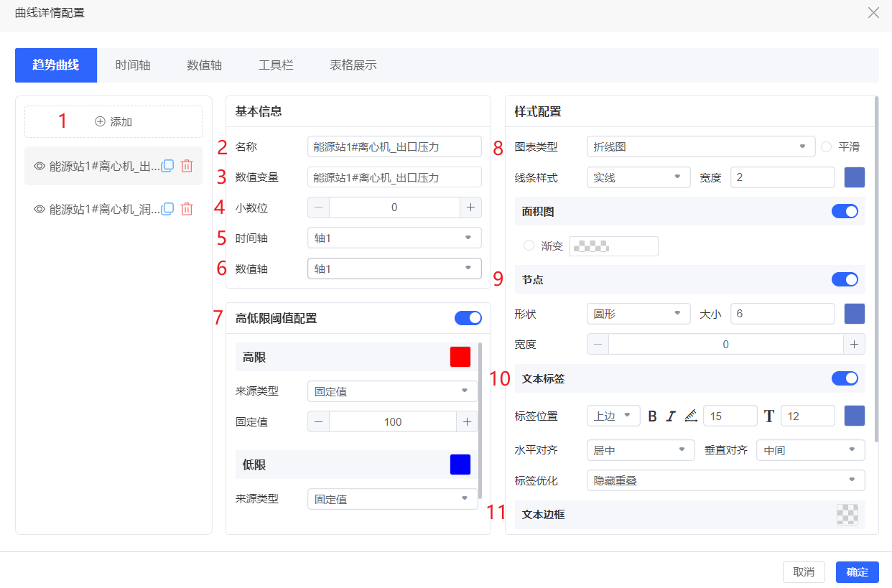Viewport: 892px width, 588px height.
Task: Hide the 能源站1#离心机_出口压力 curve via eye icon
Action: pyautogui.click(x=40, y=166)
